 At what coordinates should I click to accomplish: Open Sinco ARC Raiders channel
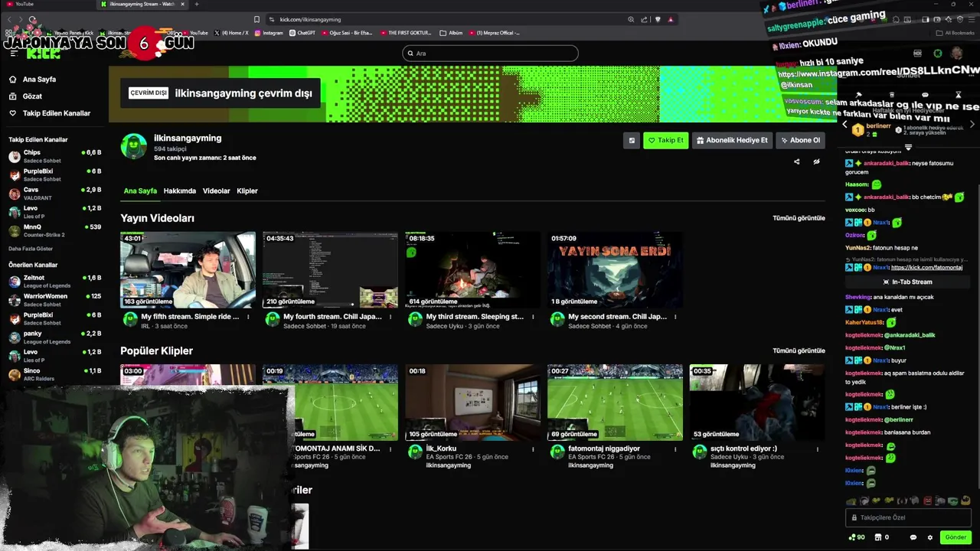tap(54, 374)
